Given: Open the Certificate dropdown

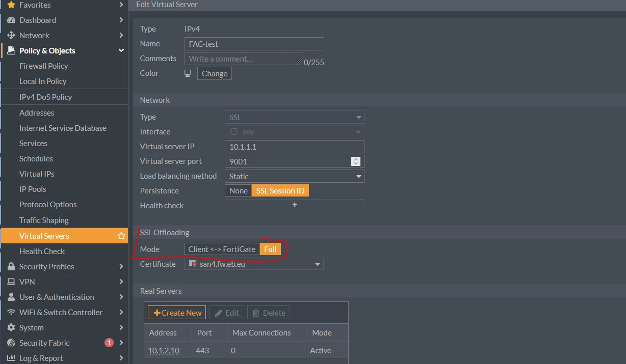Looking at the screenshot, I should click(254, 264).
